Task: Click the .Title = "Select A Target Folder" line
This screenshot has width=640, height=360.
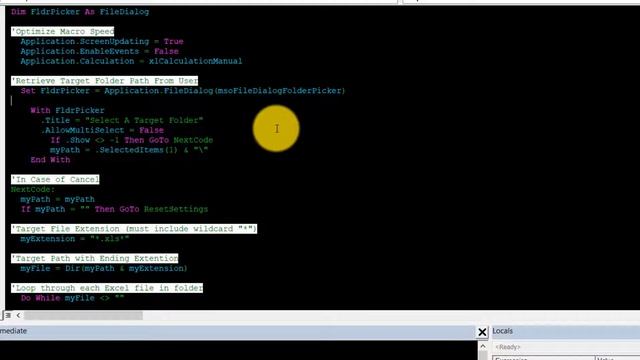Action: point(122,120)
